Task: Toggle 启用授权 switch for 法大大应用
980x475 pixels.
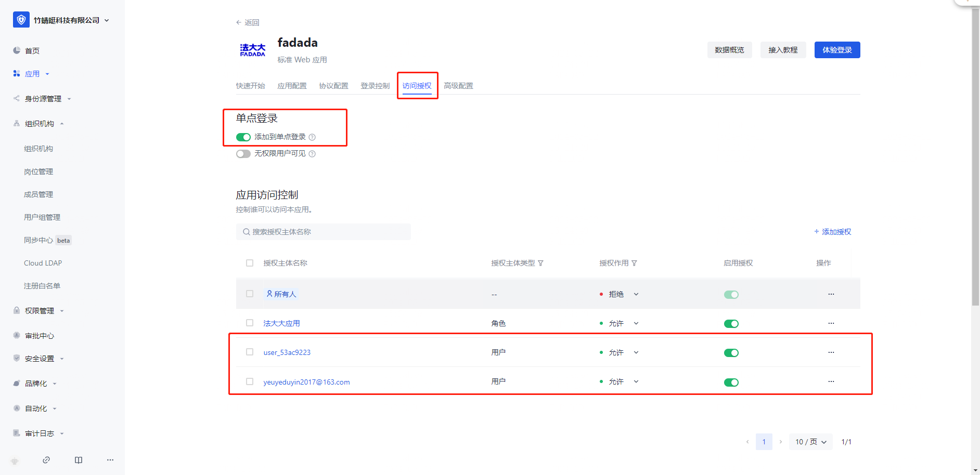Action: coord(731,324)
